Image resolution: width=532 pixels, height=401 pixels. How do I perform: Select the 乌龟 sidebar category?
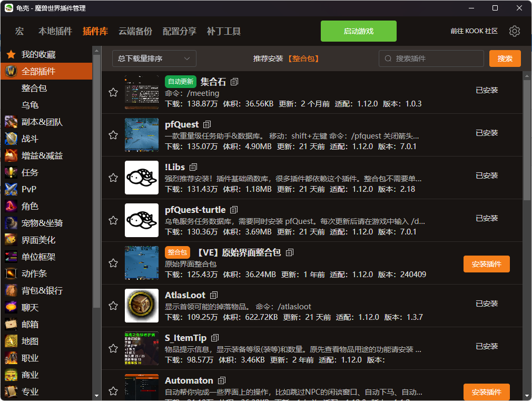coord(46,105)
